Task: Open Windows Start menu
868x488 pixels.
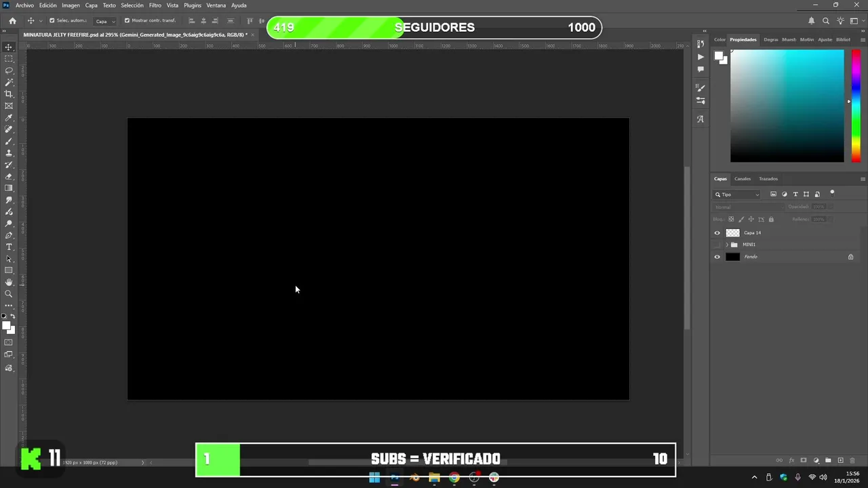Action: point(374,478)
